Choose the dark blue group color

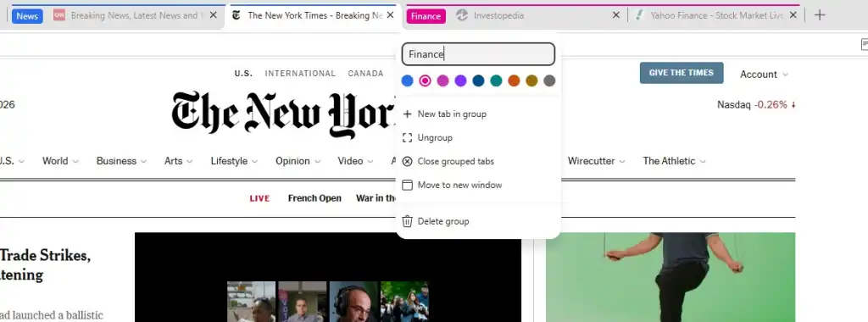478,80
